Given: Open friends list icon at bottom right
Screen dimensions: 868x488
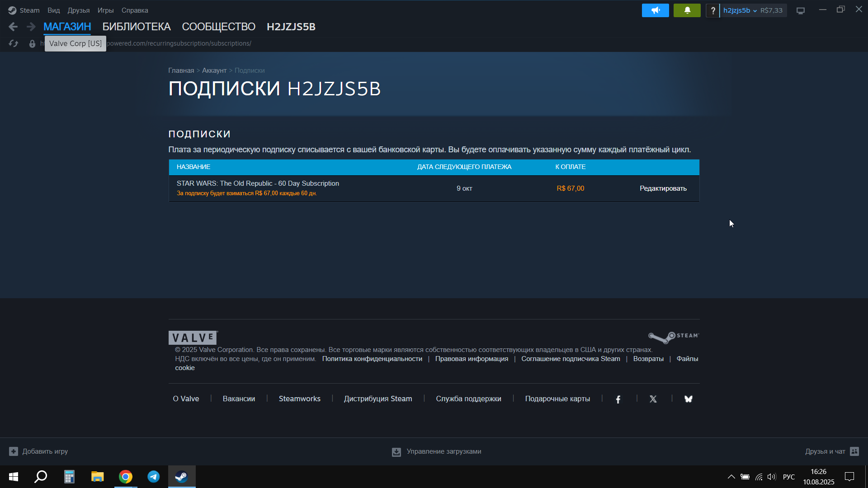Looking at the screenshot, I should tap(854, 451).
